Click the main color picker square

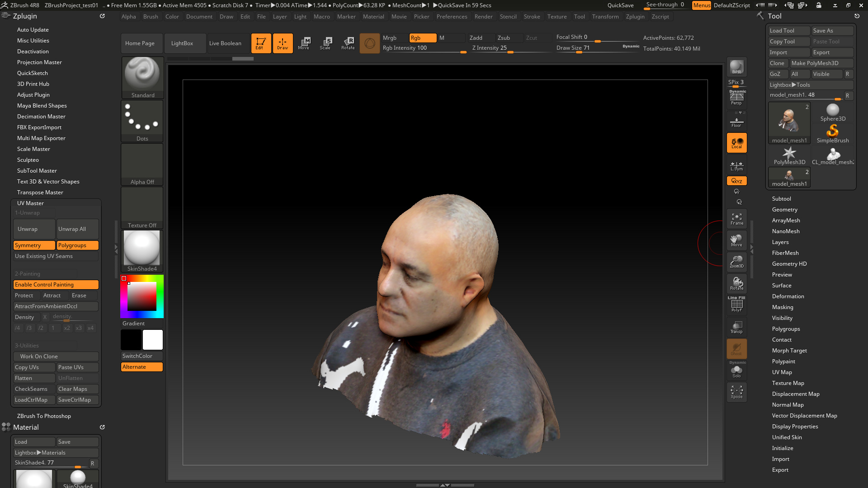[x=142, y=296]
